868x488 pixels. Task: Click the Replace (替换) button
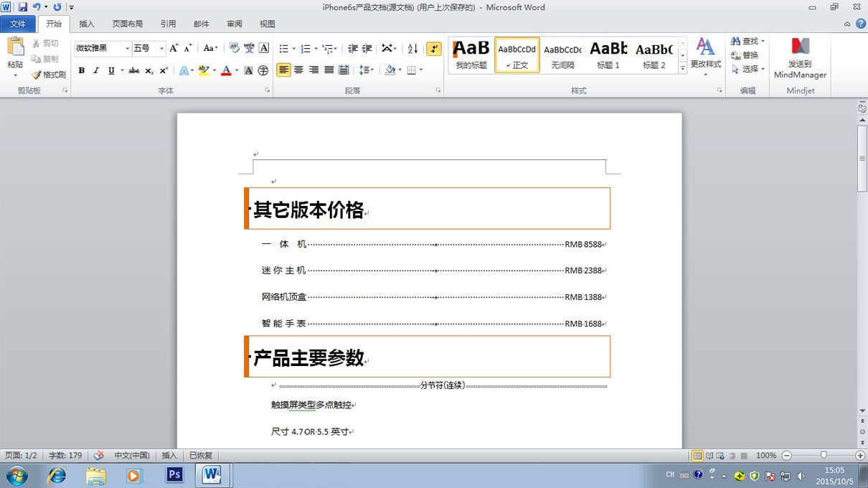(745, 55)
